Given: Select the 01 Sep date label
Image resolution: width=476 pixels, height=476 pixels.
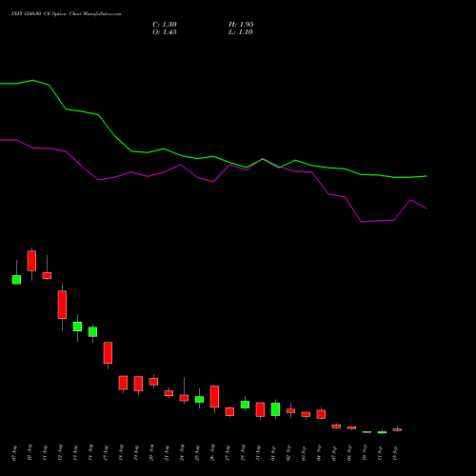Looking at the screenshot, I should pyautogui.click(x=273, y=453).
